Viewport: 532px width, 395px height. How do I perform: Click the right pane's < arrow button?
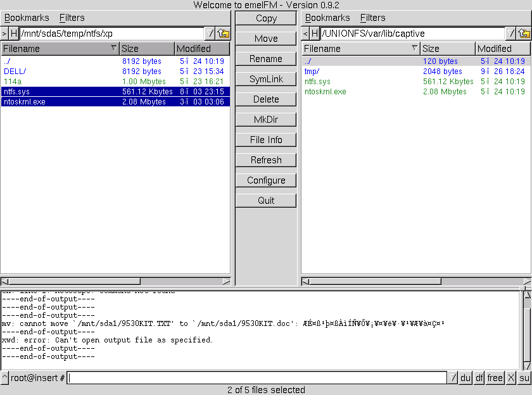point(305,34)
